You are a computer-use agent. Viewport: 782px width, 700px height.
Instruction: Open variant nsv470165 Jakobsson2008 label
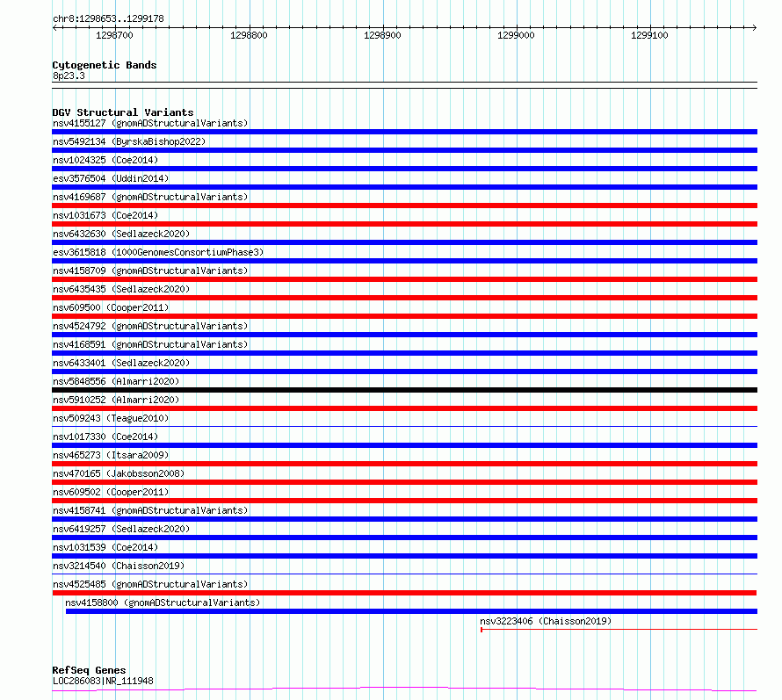(x=119, y=473)
